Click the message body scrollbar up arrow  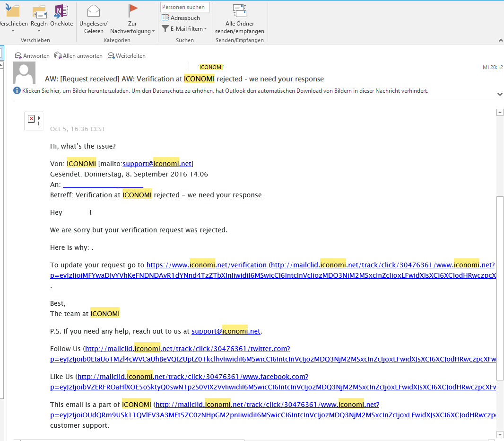coord(500,112)
